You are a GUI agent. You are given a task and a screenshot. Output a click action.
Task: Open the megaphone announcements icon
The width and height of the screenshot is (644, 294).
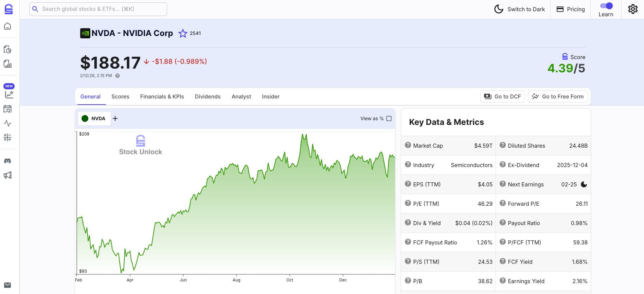pos(7,175)
